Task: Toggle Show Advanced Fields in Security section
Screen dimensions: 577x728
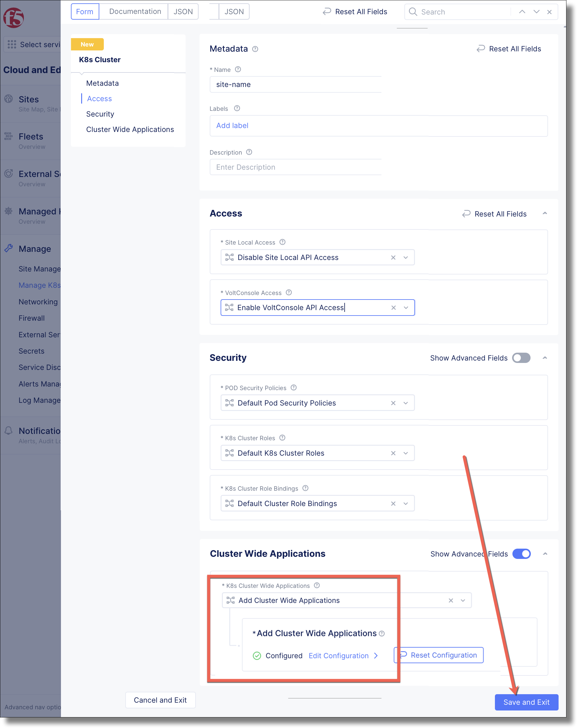Action: click(521, 358)
